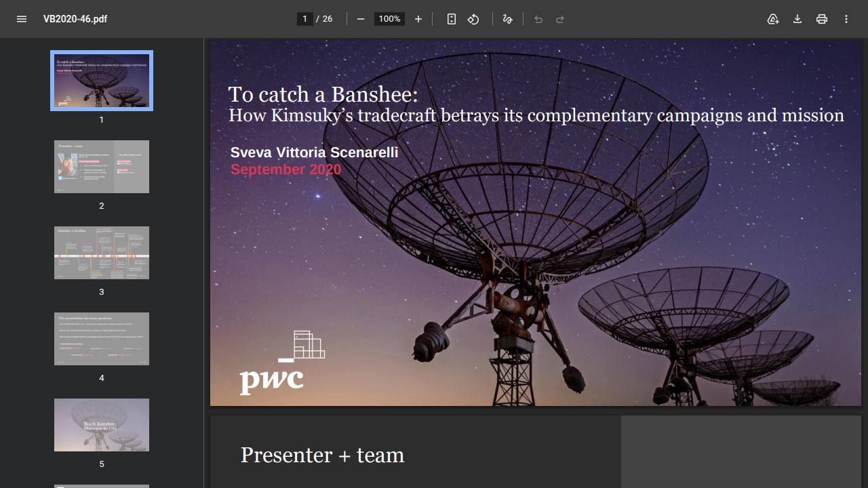Open page 5 thumbnail Black Banshee
The image size is (868, 488).
(x=102, y=425)
